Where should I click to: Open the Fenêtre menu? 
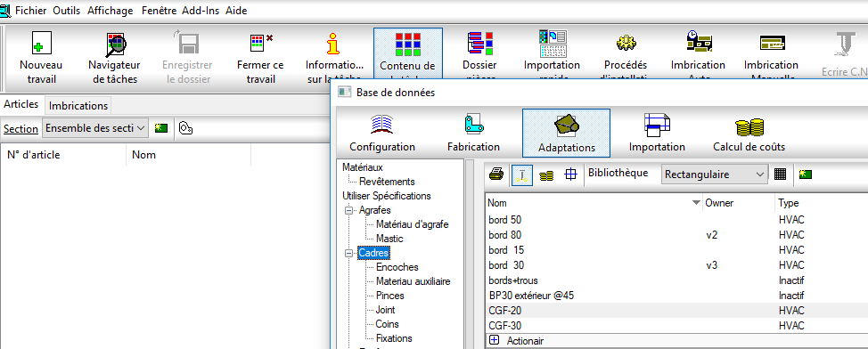[x=159, y=11]
